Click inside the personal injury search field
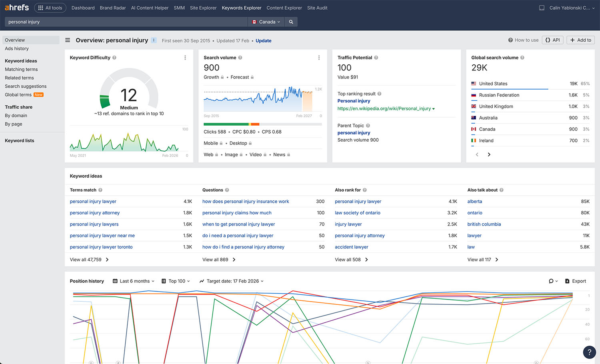600x364 pixels. [120, 22]
